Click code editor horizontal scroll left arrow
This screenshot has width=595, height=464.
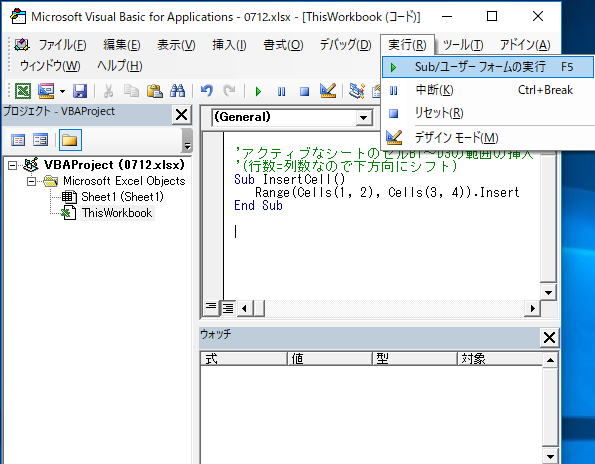click(x=244, y=308)
